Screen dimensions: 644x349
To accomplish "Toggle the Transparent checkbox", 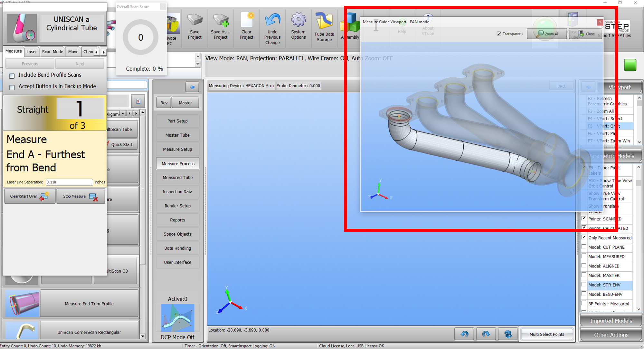I will coord(499,34).
